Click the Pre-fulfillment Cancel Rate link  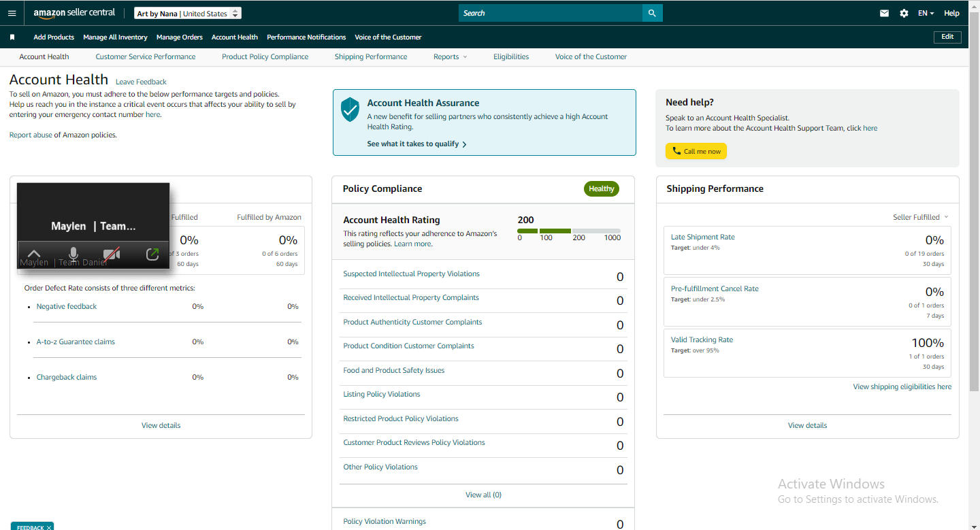point(715,288)
